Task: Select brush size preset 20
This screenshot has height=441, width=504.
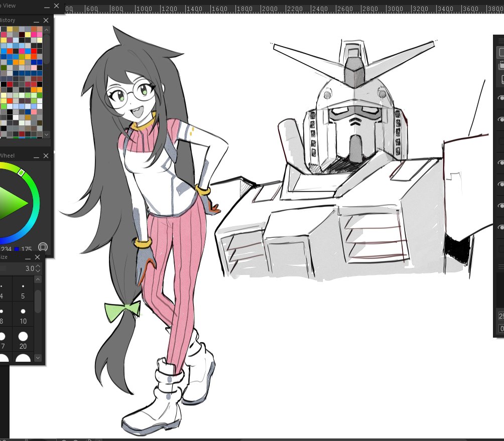Action: pos(23,340)
